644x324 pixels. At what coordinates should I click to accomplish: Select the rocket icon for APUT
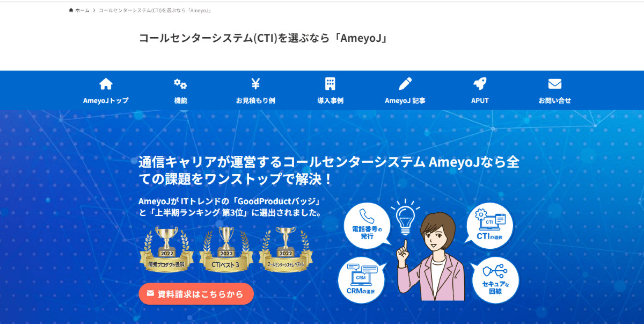pyautogui.click(x=480, y=84)
